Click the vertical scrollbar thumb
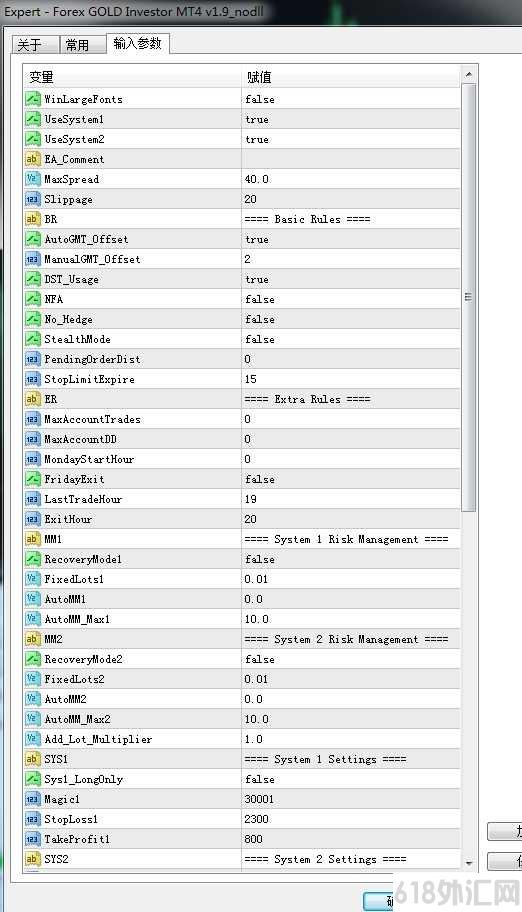 click(468, 298)
